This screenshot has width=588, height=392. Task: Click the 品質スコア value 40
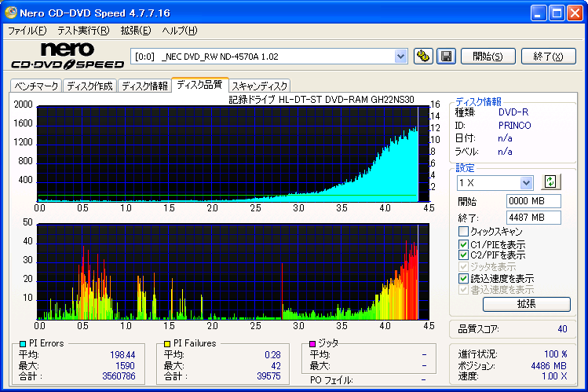coord(562,329)
